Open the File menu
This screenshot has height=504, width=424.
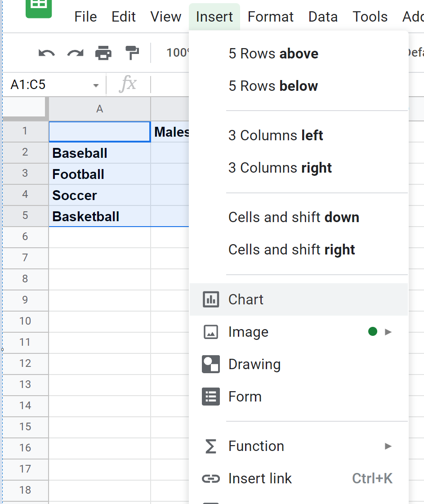pos(85,17)
